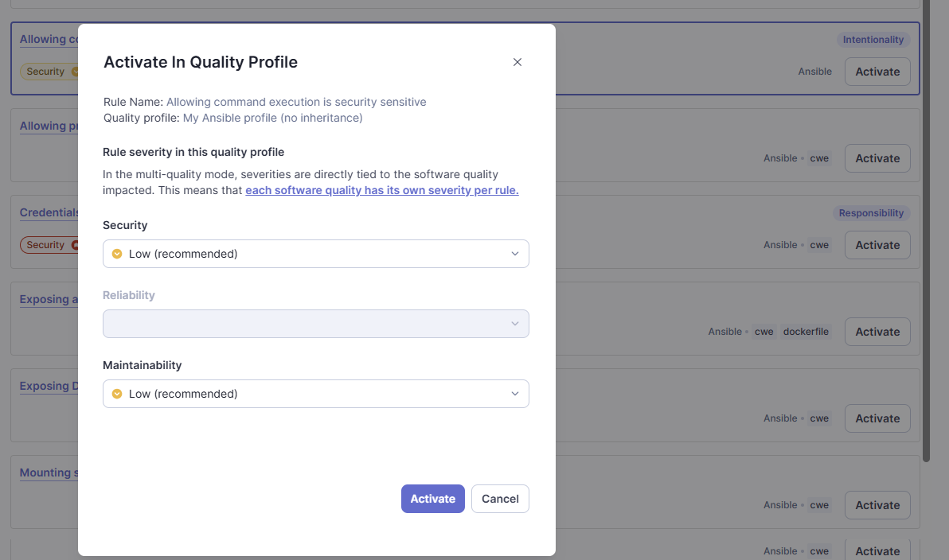
Task: Open the rule link Allowing command execution is security sensitive
Action: pos(296,101)
